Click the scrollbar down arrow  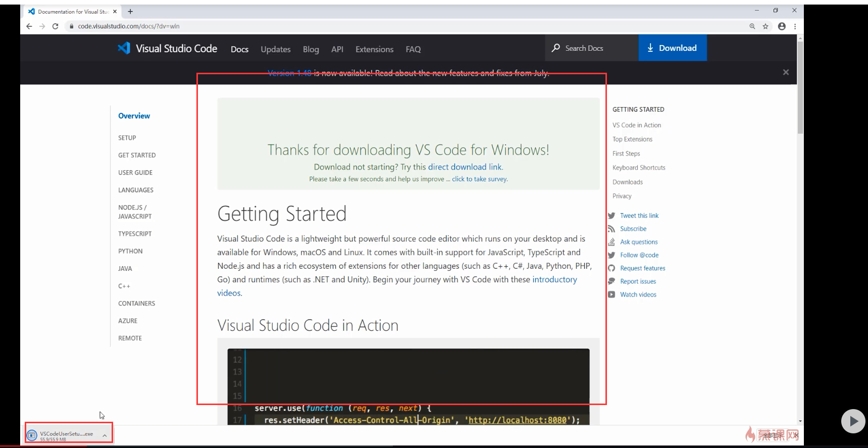click(800, 421)
